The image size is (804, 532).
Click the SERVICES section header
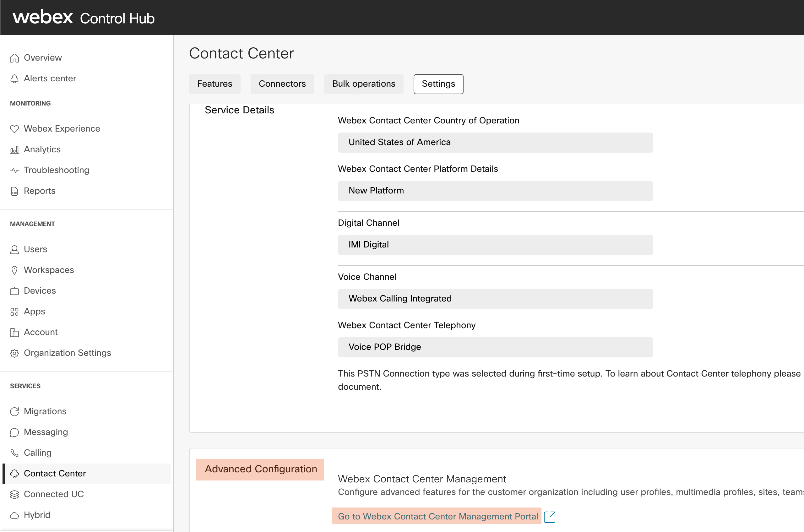point(25,386)
